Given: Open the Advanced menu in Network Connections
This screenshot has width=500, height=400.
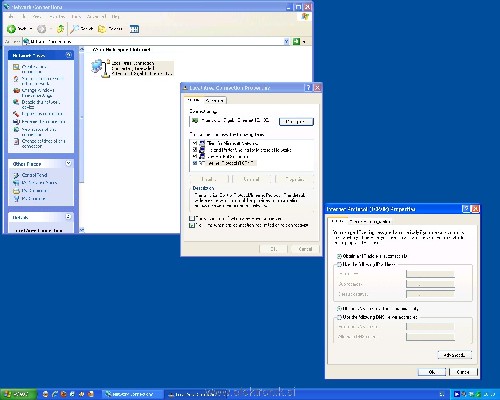Looking at the screenshot, I should (x=96, y=16).
